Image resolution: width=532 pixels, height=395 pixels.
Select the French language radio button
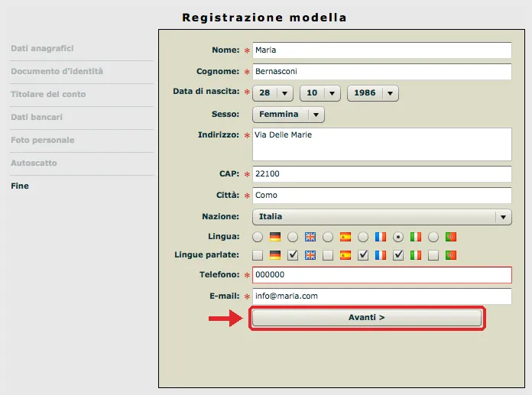(x=363, y=237)
